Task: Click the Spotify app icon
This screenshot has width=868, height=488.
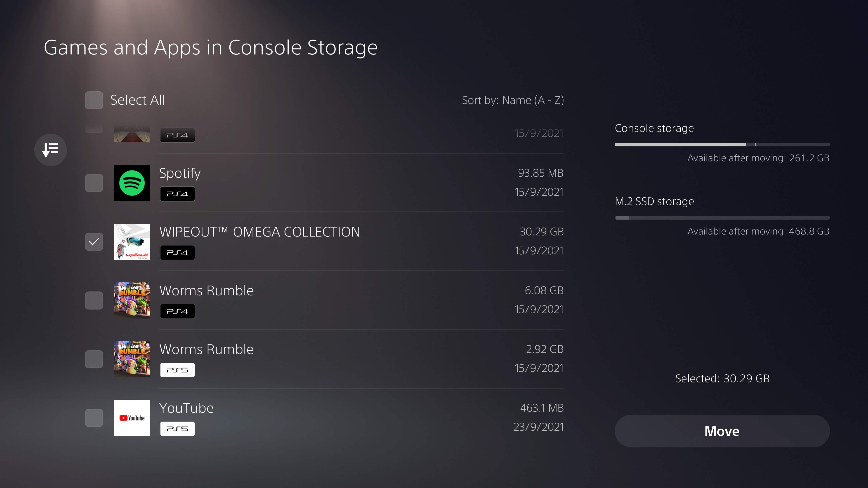Action: click(132, 183)
